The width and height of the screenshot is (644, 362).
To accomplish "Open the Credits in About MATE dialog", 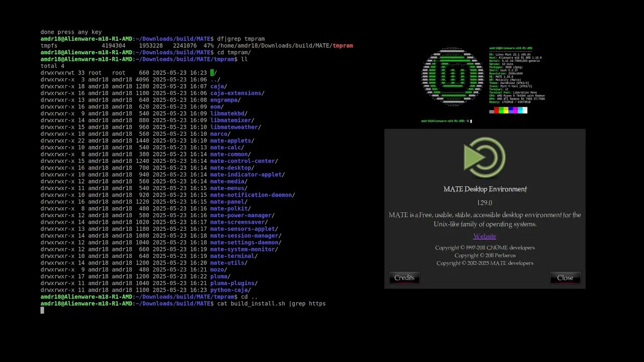I will point(405,278).
